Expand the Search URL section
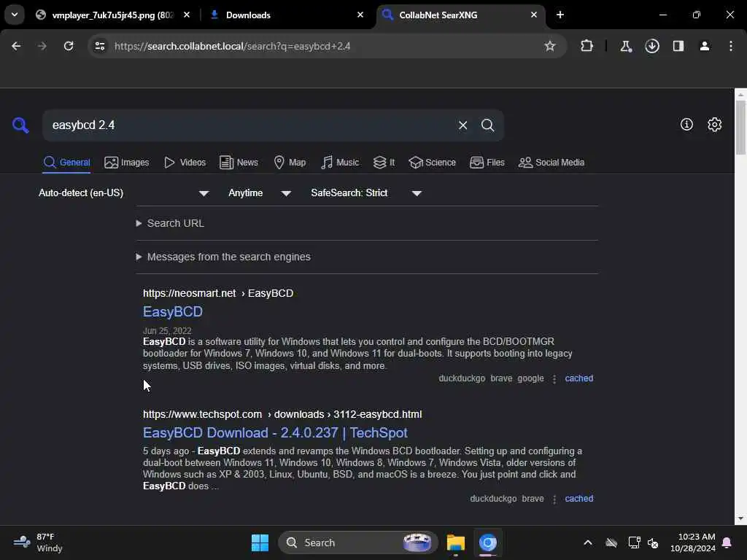This screenshot has width=747, height=560. point(170,223)
